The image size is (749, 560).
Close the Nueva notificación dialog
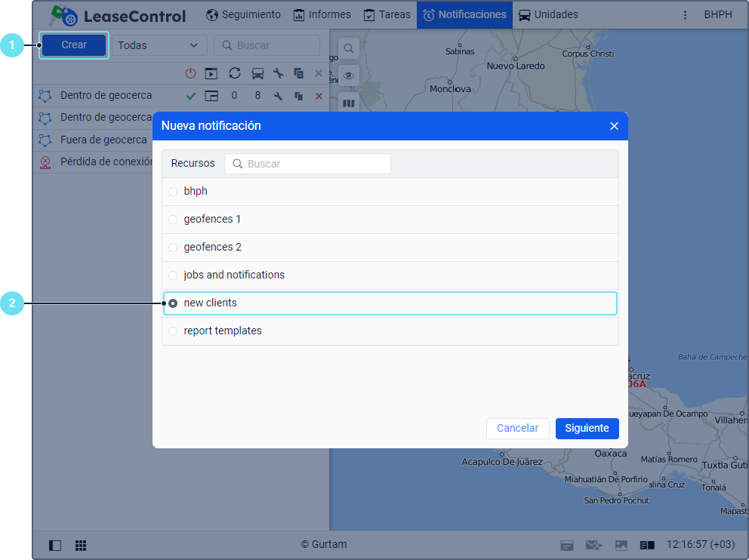pyautogui.click(x=615, y=126)
